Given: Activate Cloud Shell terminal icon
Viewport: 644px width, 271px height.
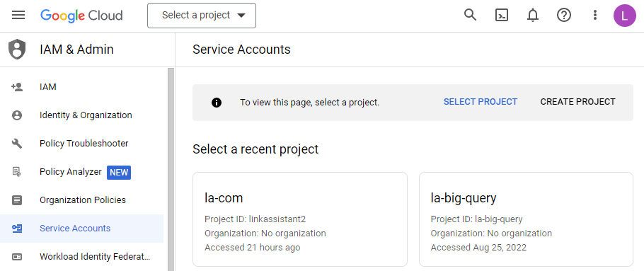Looking at the screenshot, I should point(502,15).
